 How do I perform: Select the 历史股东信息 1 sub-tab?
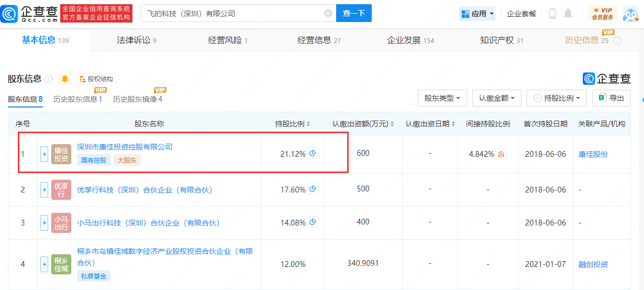(x=77, y=99)
